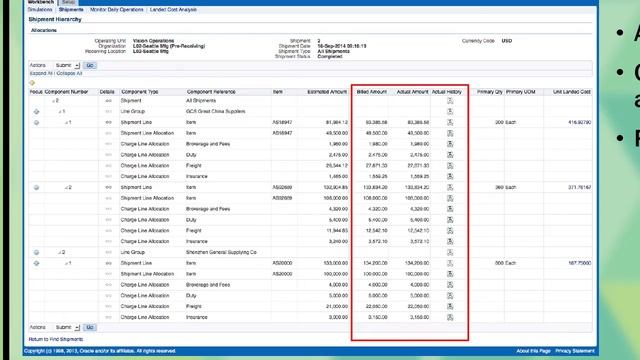Open Actual History for Duty row 2,475.00
This screenshot has width=640, height=360.
(x=450, y=155)
